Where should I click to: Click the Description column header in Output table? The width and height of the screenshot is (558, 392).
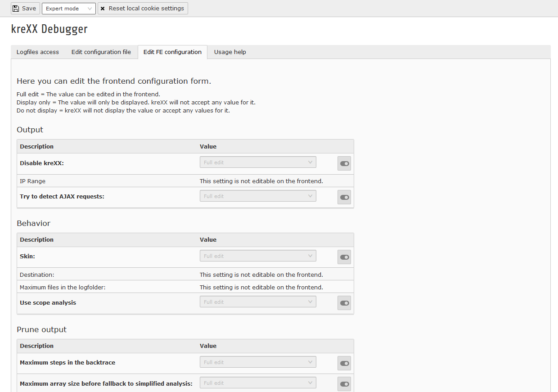click(x=37, y=146)
